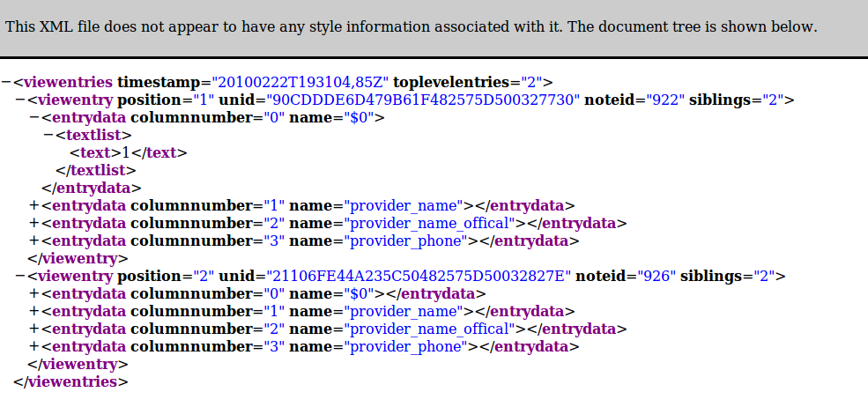Screen dimensions: 868x407
Task: Collapse the viewentry position 2 node
Action: [x=20, y=277]
